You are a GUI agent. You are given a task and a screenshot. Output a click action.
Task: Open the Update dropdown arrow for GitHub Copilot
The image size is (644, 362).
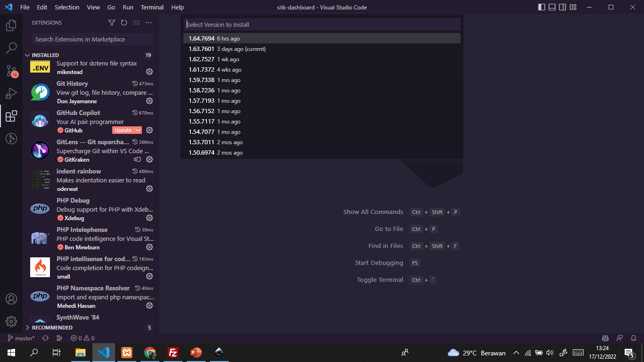pyautogui.click(x=138, y=130)
